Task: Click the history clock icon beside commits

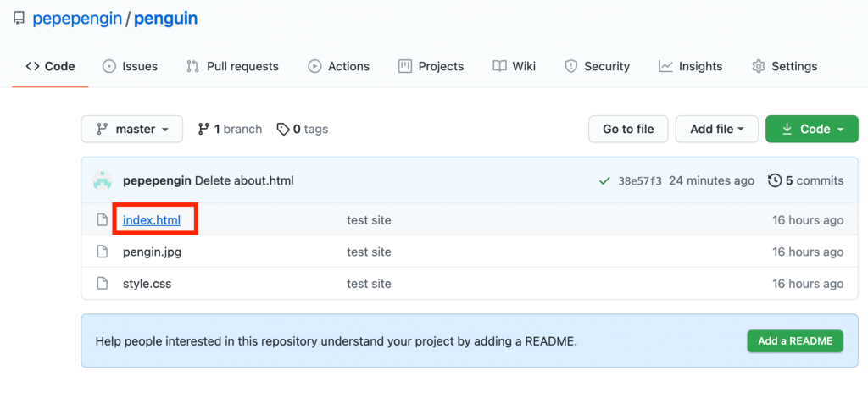Action: pyautogui.click(x=775, y=180)
